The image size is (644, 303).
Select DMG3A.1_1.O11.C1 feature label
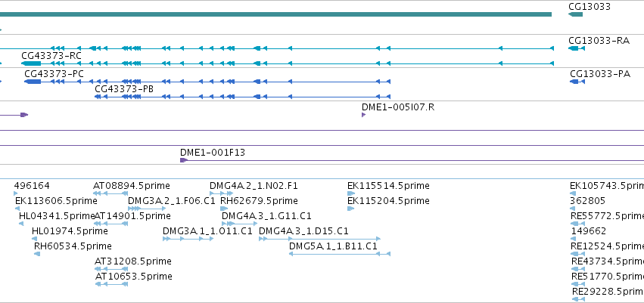click(x=207, y=231)
